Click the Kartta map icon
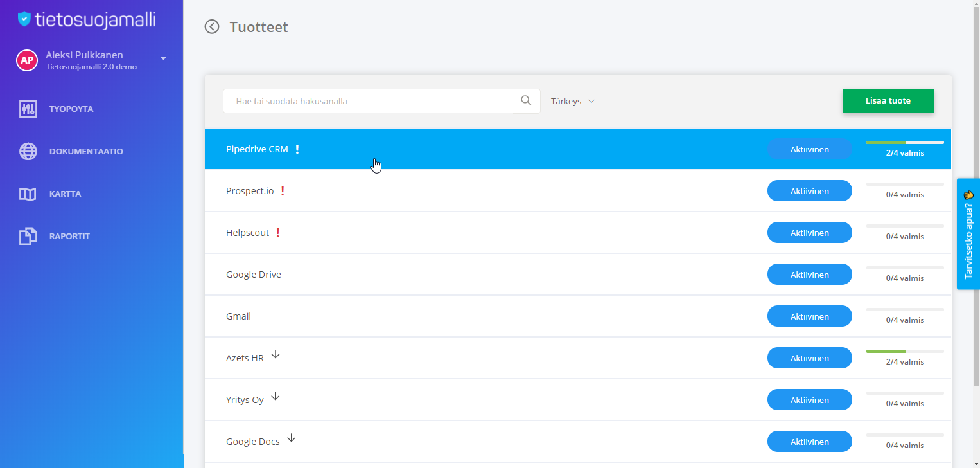Image resolution: width=980 pixels, height=468 pixels. pyautogui.click(x=28, y=194)
